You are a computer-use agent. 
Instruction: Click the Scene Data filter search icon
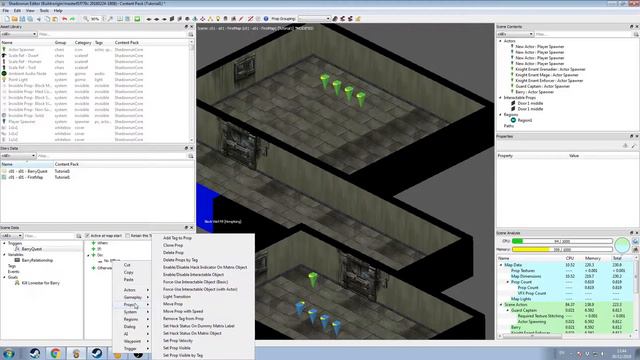pyautogui.click(x=79, y=236)
